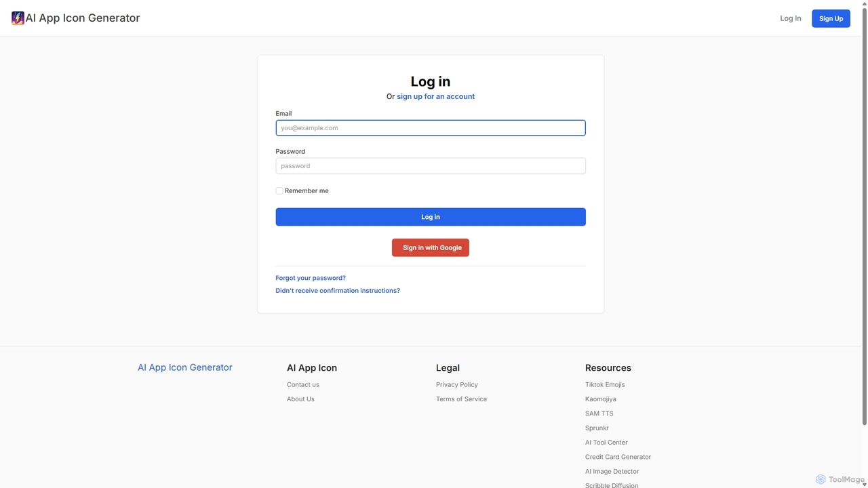Focus the Password input field

pos(431,166)
